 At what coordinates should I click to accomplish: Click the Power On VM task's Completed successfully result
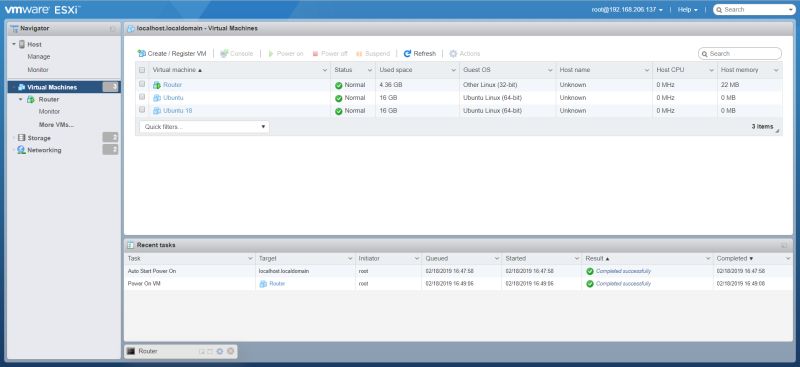pos(623,284)
